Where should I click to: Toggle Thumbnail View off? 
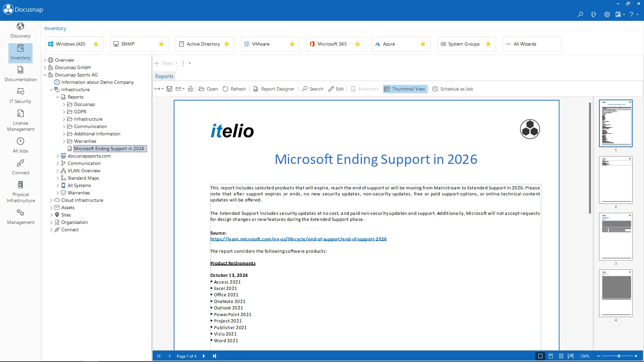pos(405,89)
